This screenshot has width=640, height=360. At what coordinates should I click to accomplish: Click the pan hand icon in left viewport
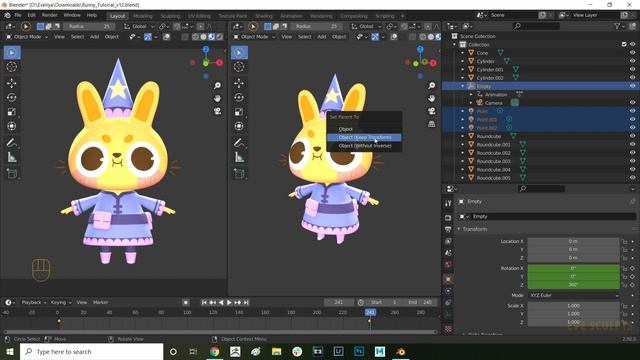pyautogui.click(x=218, y=98)
